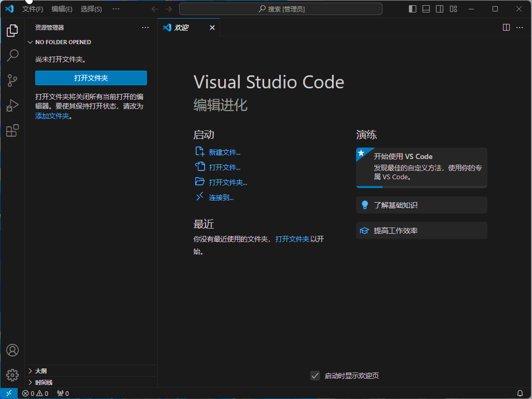
Task: Click the 添加文件夹 link in sidebar
Action: point(52,116)
